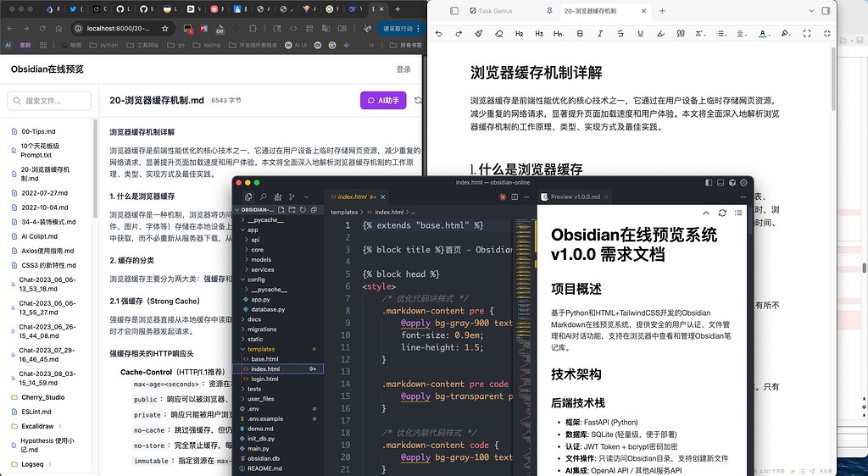
Task: Toggle text highlight in Obsidian toolbar
Action: (660, 34)
